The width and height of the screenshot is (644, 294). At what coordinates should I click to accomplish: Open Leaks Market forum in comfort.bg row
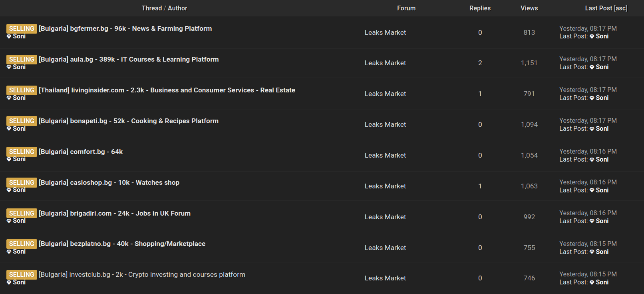click(x=385, y=155)
